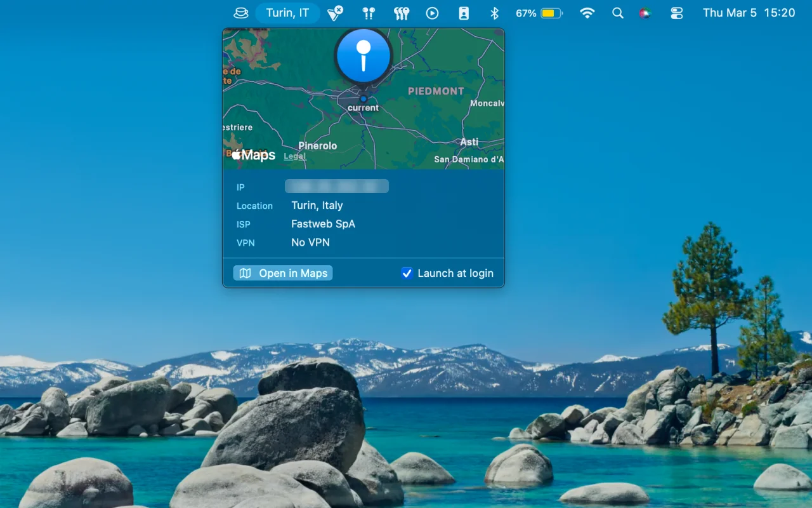Open the Legal link on the map
The width and height of the screenshot is (812, 508).
coord(294,156)
